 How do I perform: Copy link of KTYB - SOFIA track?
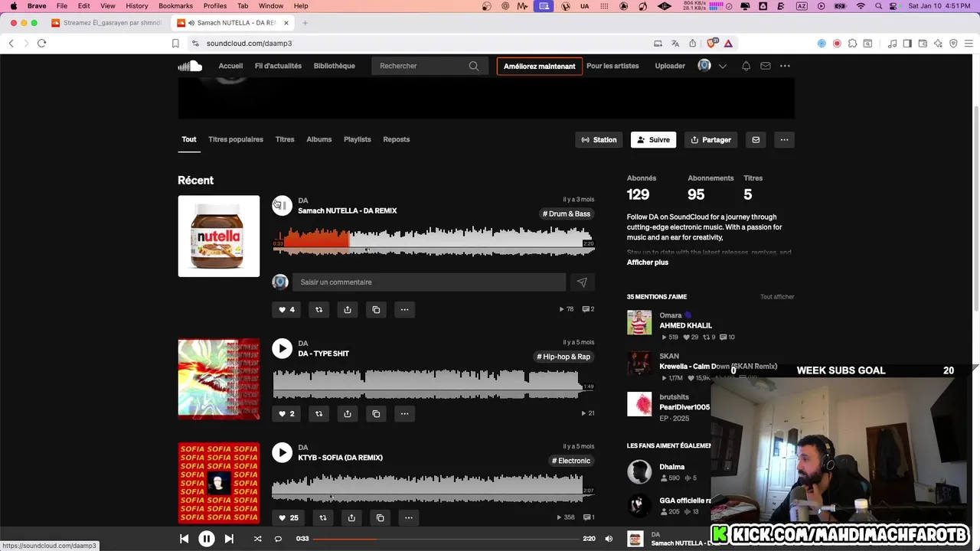click(x=380, y=517)
